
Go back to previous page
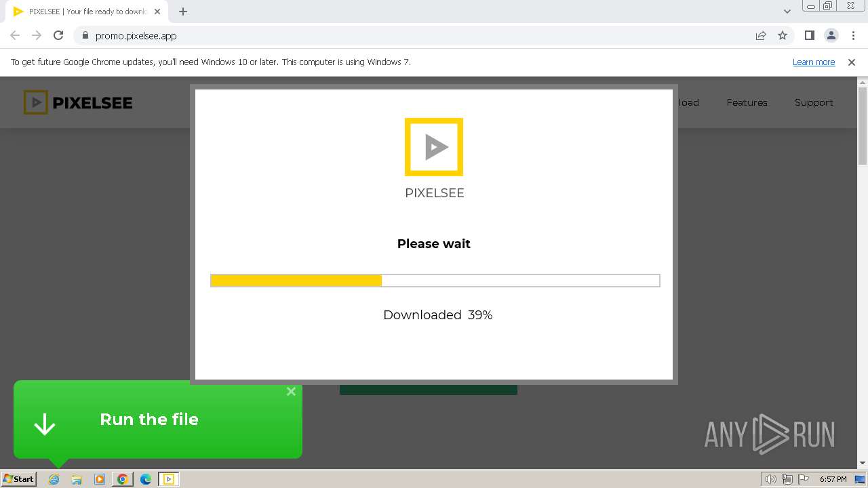pos(15,35)
